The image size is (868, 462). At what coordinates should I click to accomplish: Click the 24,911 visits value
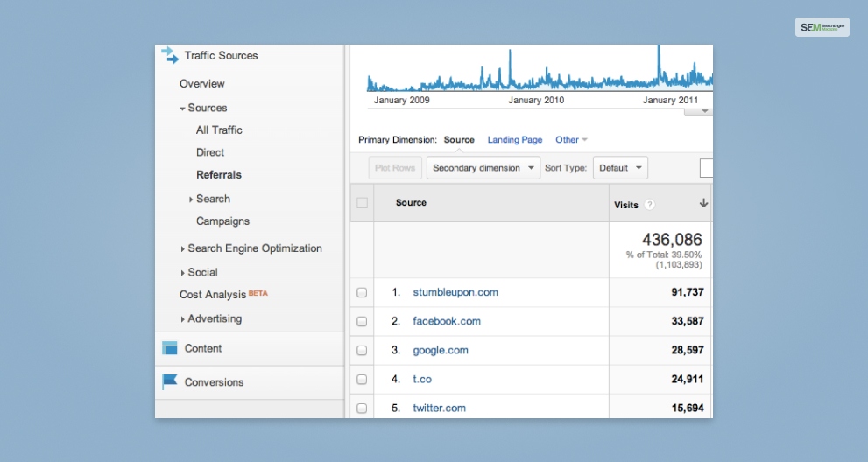(688, 379)
